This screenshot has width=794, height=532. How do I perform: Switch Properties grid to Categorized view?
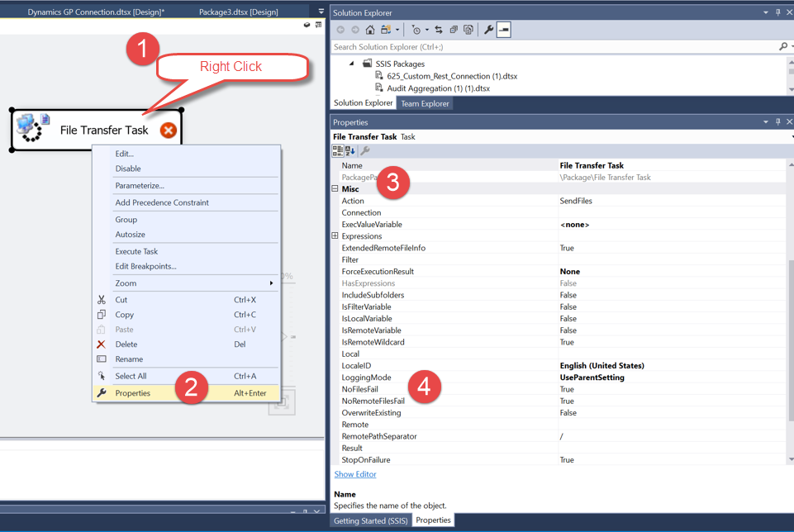pos(337,151)
